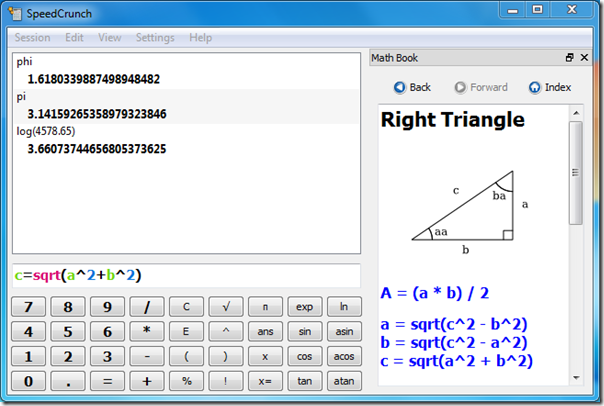
Task: Click the plus key
Action: pos(147,381)
